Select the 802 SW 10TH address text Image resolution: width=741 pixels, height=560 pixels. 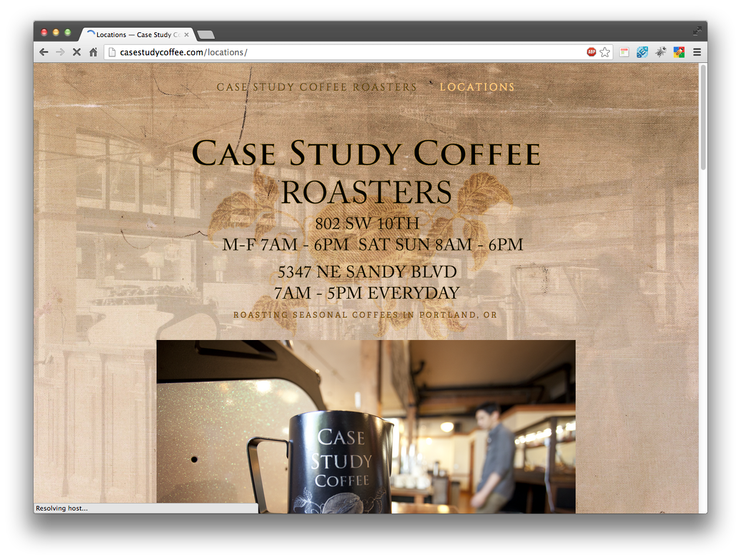[x=367, y=224]
